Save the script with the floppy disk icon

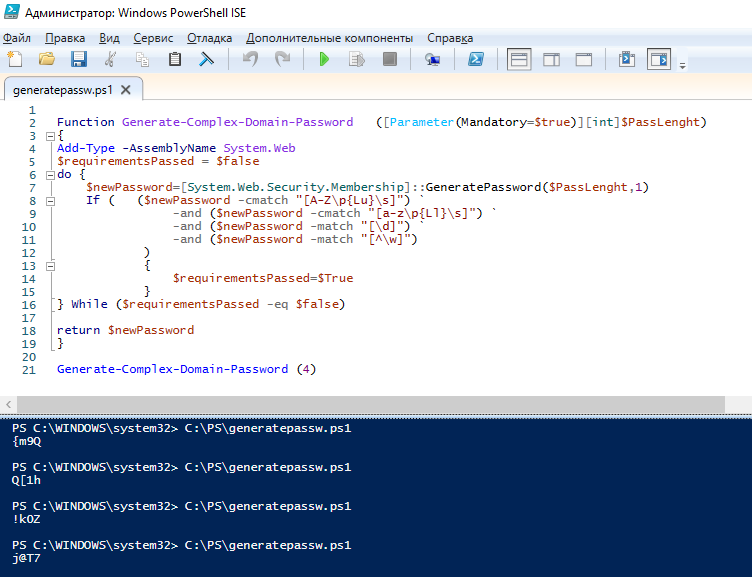(x=79, y=59)
